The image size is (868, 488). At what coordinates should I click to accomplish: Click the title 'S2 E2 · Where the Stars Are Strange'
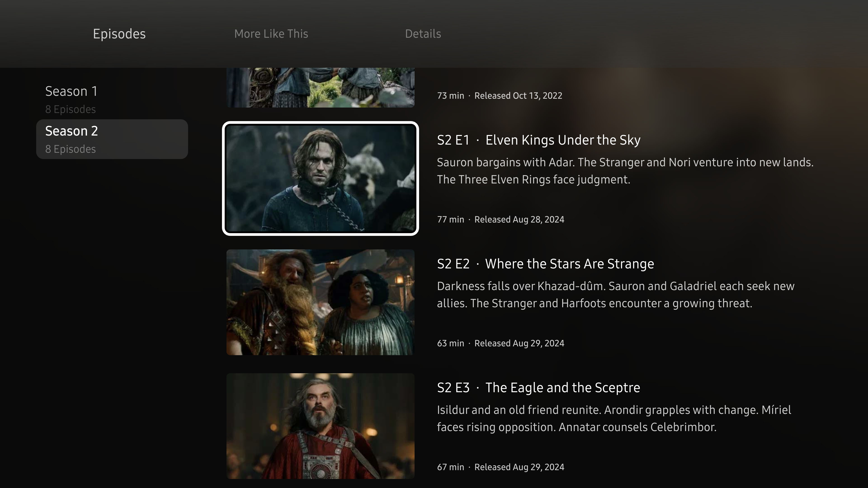545,264
